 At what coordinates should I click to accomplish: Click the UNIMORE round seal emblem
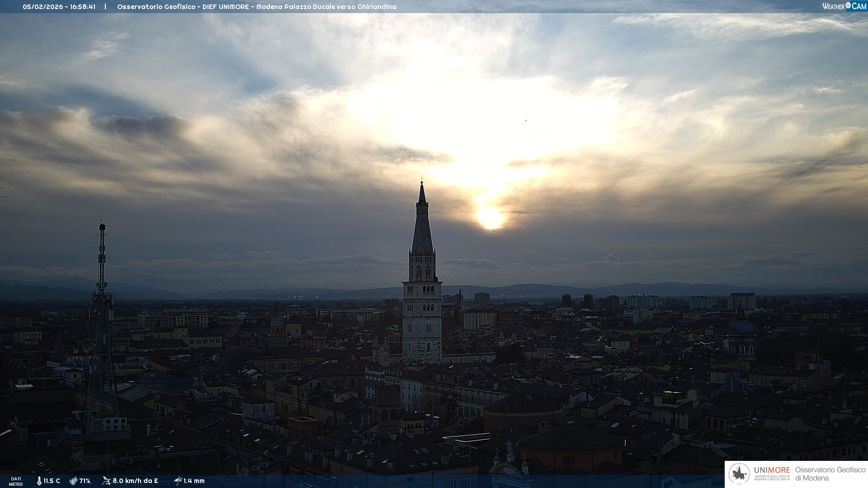(739, 474)
